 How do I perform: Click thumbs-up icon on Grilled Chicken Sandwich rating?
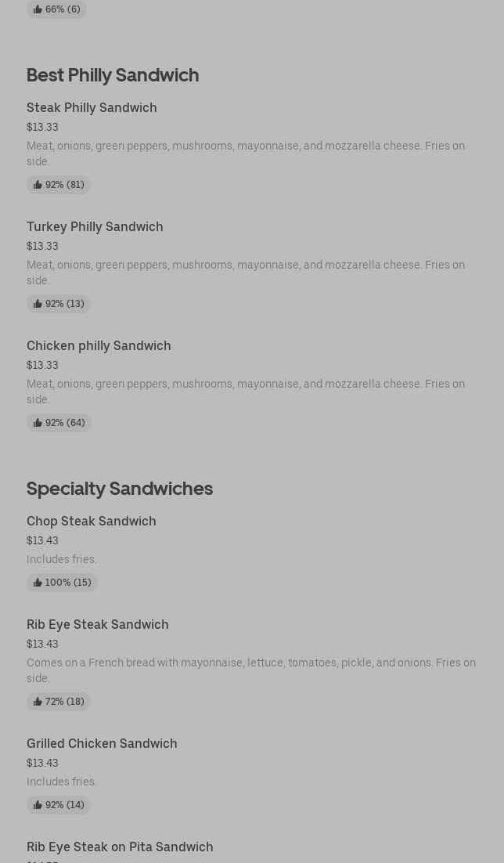click(38, 805)
